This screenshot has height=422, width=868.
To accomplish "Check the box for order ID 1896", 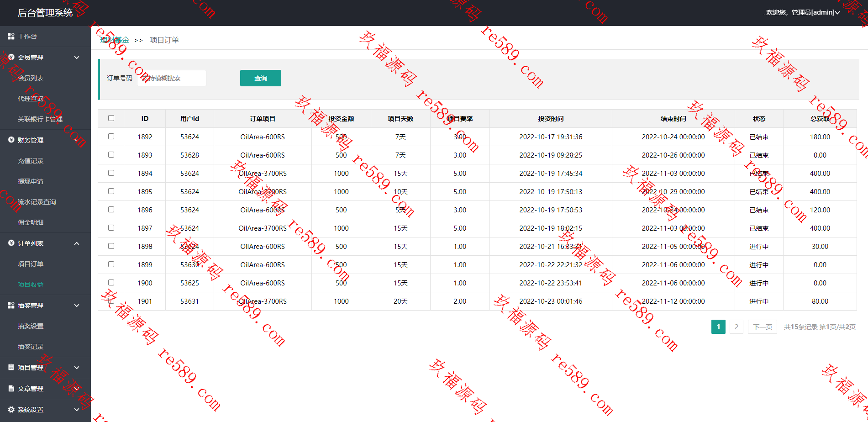I will coord(111,210).
